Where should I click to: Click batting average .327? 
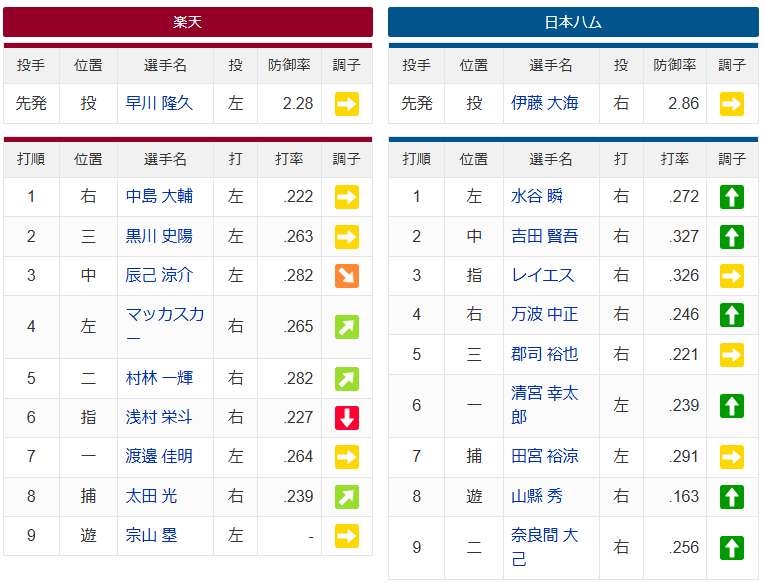tap(684, 237)
